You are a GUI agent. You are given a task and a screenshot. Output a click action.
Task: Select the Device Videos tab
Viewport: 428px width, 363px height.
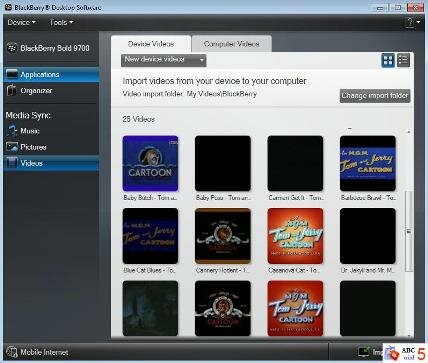pos(151,44)
